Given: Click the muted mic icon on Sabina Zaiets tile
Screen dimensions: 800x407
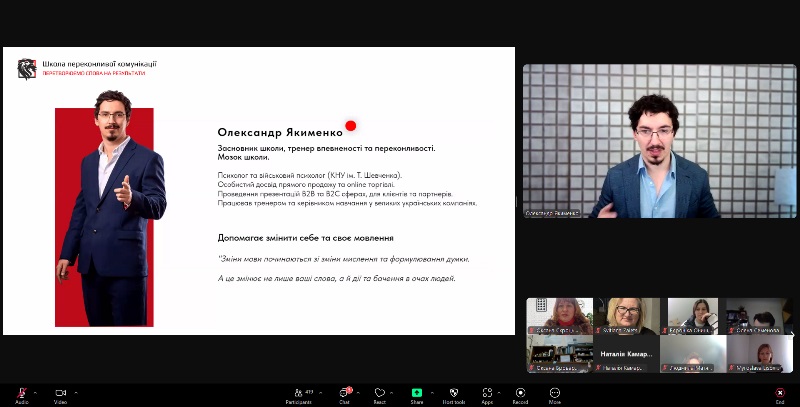Looking at the screenshot, I should point(599,330).
